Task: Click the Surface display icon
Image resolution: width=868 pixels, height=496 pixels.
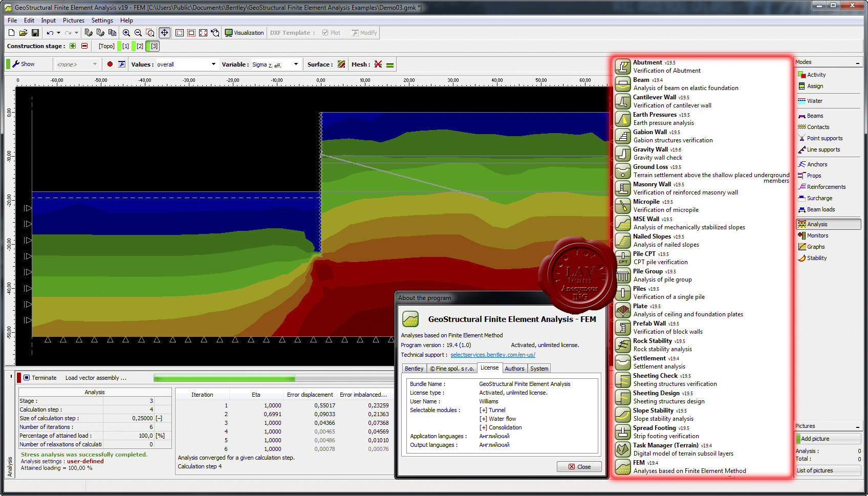Action: (x=341, y=64)
